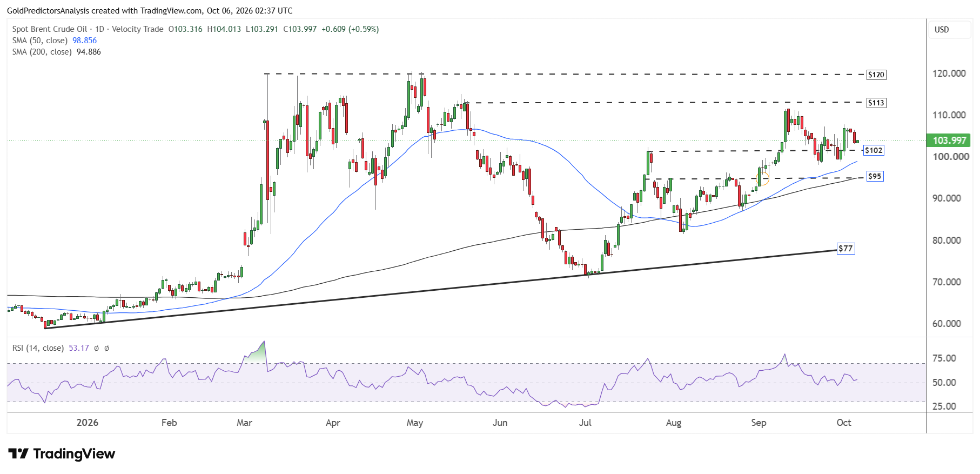
Task: Click the 2026 time axis label
Action: (88, 423)
